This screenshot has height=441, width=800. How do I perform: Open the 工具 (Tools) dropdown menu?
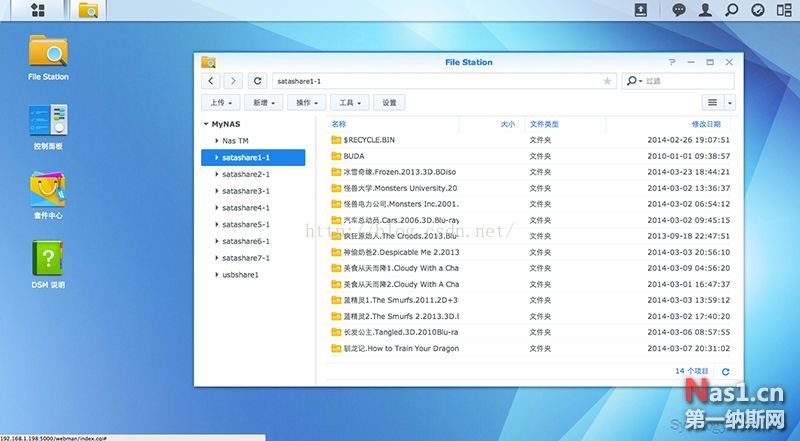point(349,103)
